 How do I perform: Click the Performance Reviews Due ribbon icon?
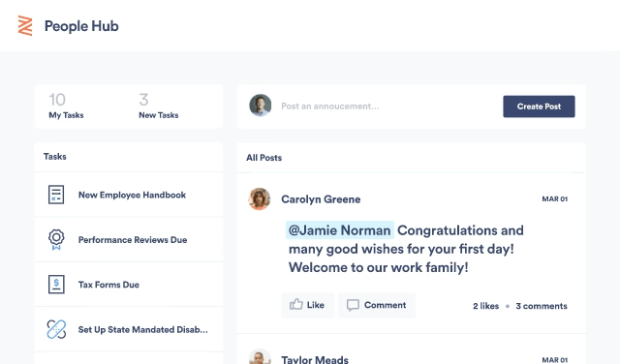pyautogui.click(x=56, y=239)
